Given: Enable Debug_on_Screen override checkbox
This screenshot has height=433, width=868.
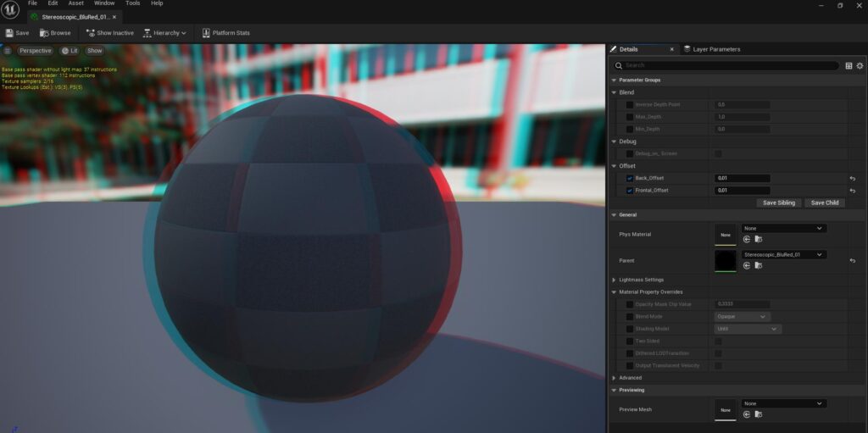Looking at the screenshot, I should 630,153.
